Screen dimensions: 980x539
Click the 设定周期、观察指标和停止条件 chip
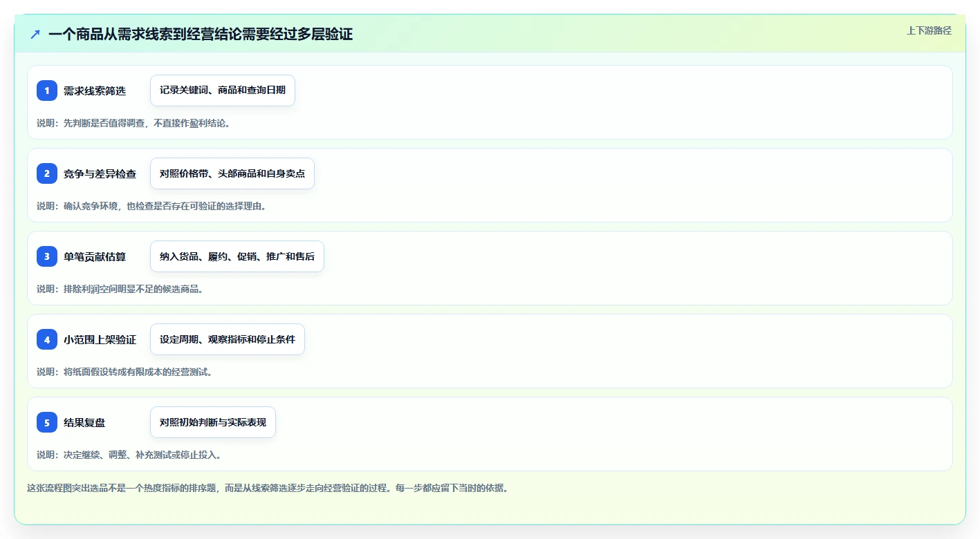pyautogui.click(x=228, y=339)
